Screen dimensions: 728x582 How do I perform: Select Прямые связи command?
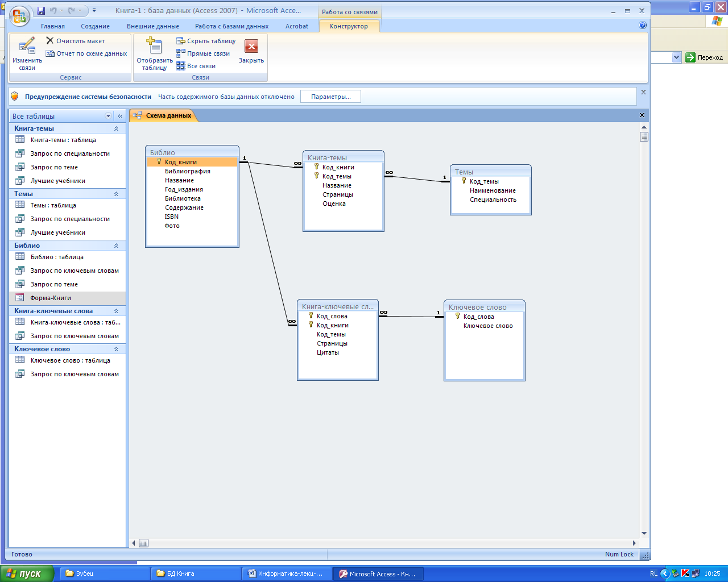(203, 53)
